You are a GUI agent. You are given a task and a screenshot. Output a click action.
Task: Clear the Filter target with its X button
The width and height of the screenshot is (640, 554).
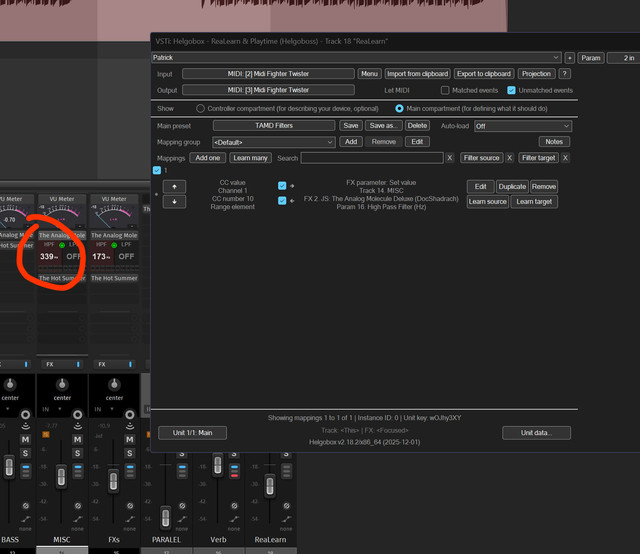point(565,158)
